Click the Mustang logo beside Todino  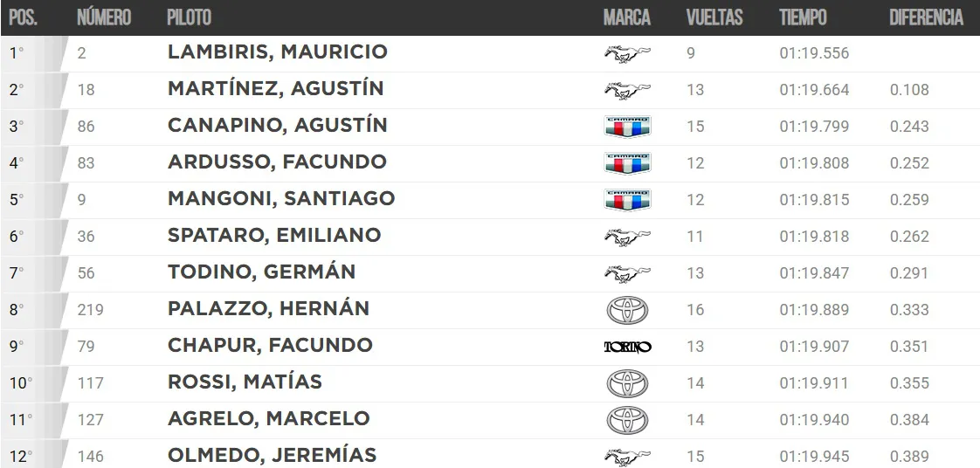(x=627, y=273)
